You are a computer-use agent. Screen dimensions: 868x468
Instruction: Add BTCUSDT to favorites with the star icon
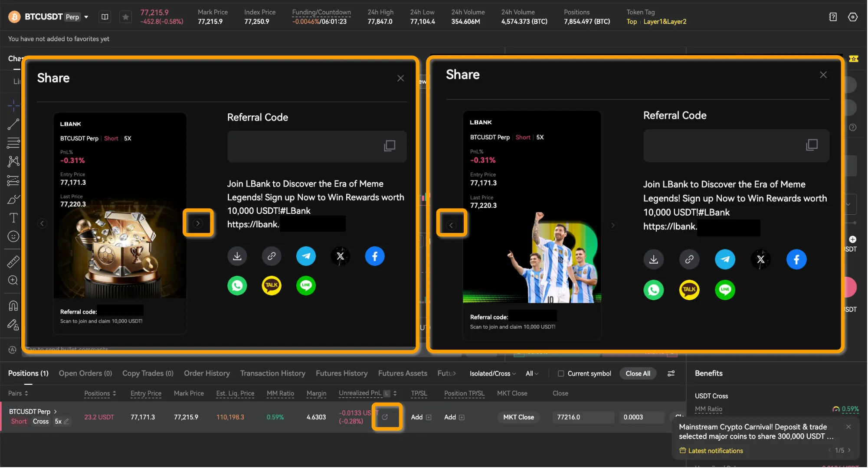click(x=125, y=17)
